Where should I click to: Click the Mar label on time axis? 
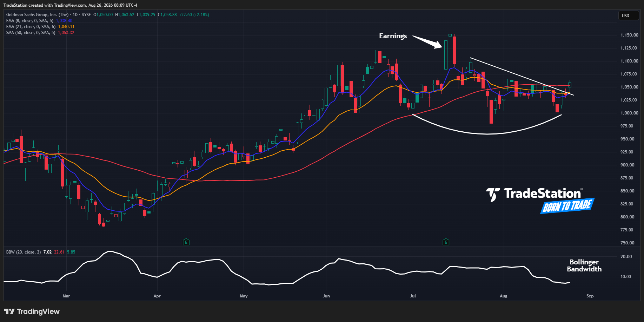click(66, 296)
